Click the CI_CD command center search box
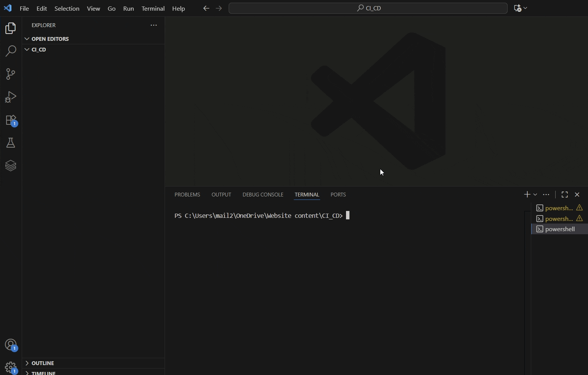Image resolution: width=588 pixels, height=375 pixels. coord(368,8)
